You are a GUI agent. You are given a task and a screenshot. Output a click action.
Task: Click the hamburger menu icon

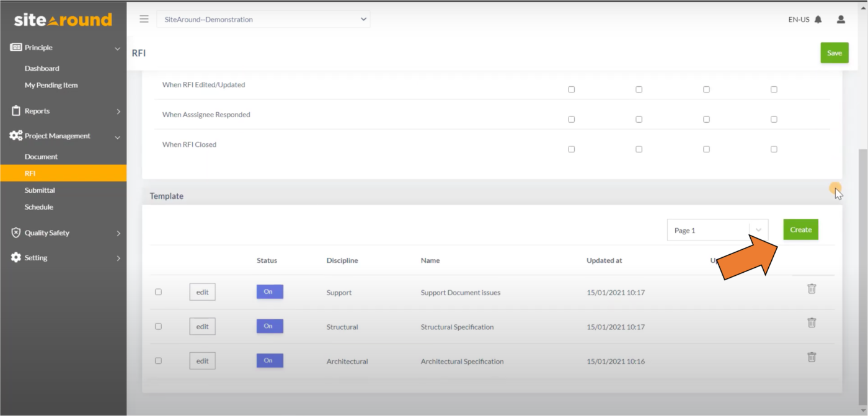143,19
